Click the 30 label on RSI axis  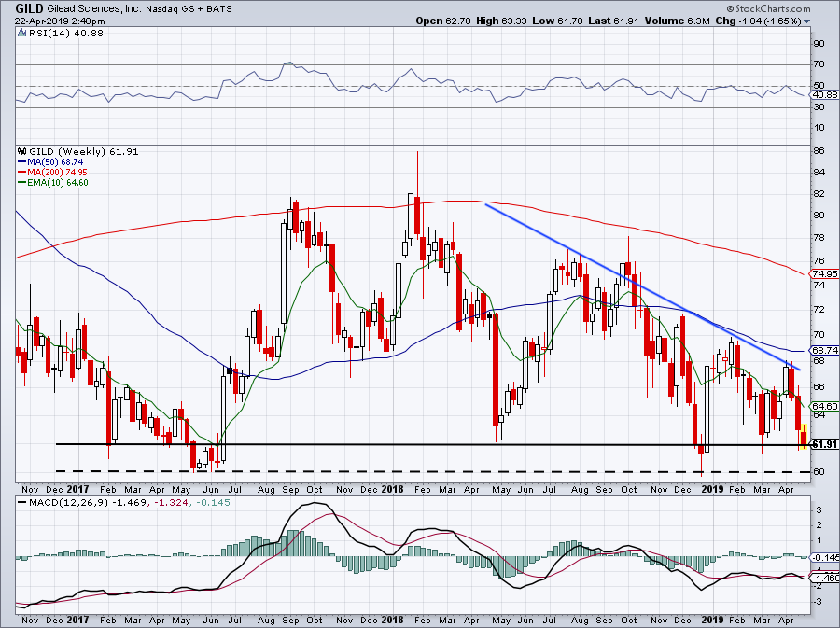click(819, 107)
